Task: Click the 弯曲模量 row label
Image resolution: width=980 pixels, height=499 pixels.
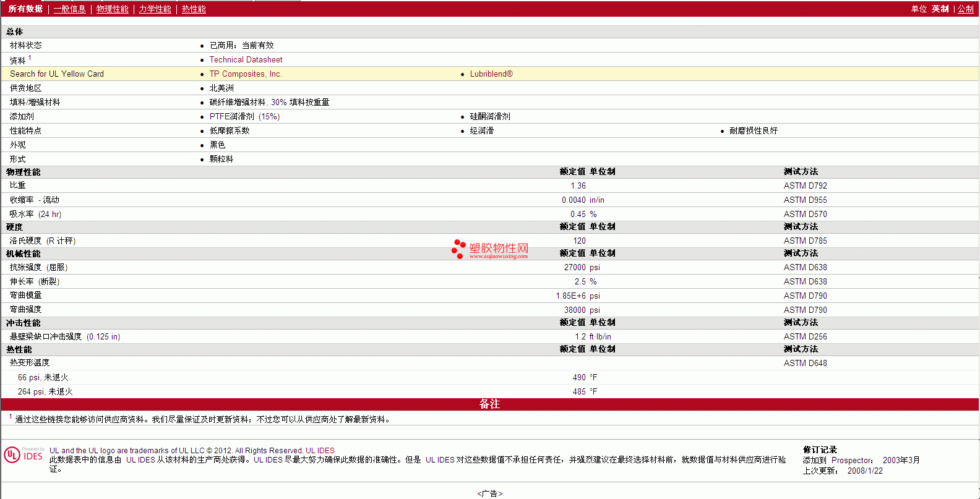Action: [26, 295]
